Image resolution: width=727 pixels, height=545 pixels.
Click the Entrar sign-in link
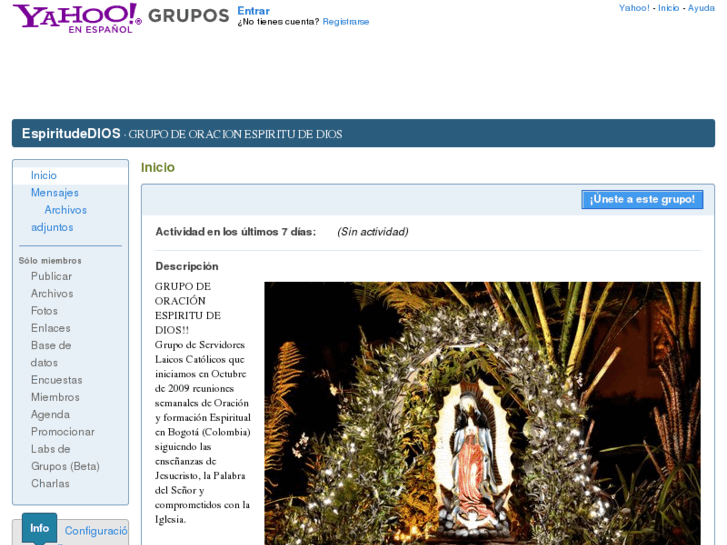253,11
